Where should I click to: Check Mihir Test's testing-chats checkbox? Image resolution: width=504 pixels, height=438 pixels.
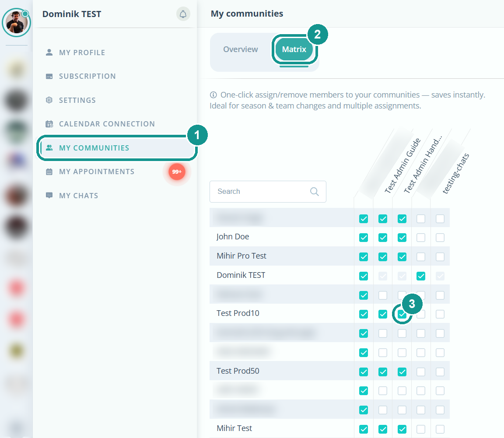click(x=440, y=429)
